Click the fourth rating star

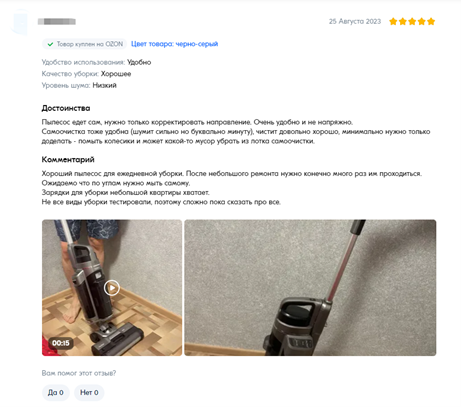(x=421, y=22)
